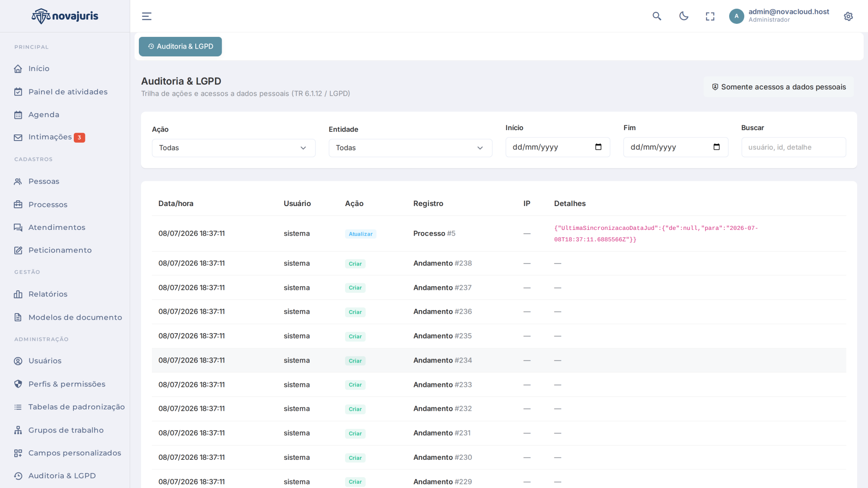Open the Processo #5 record link
This screenshot has width=868, height=488.
click(434, 233)
